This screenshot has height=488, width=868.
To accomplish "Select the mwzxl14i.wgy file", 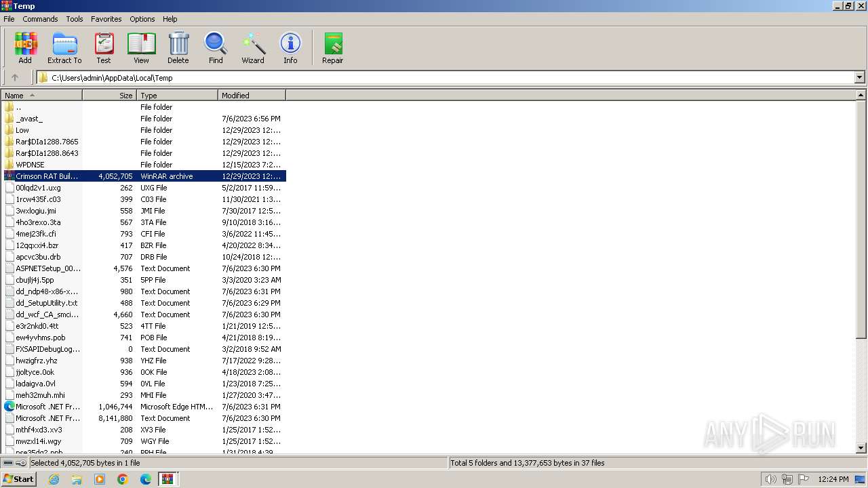I will (144, 441).
